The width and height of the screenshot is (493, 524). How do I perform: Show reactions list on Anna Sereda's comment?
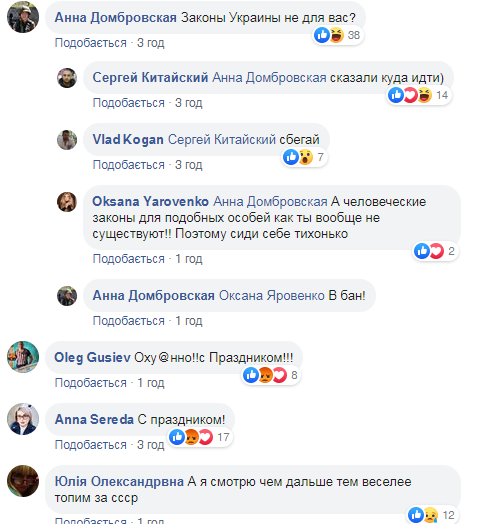200,437
